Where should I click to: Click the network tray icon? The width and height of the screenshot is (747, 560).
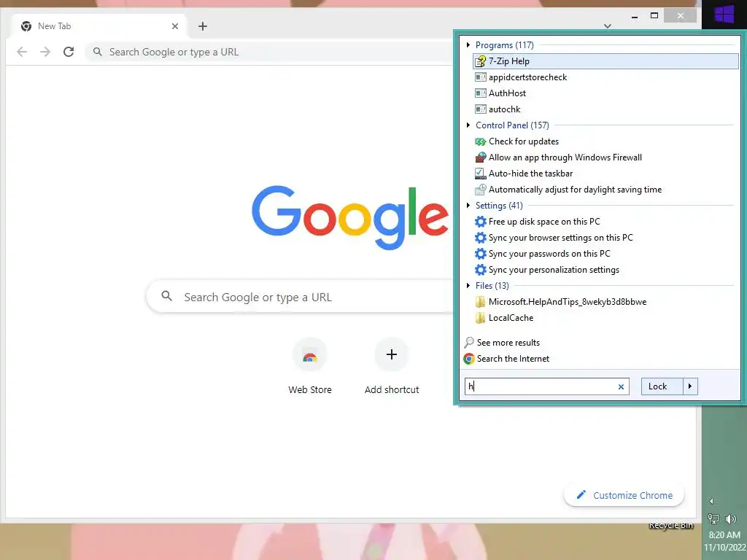(713, 518)
